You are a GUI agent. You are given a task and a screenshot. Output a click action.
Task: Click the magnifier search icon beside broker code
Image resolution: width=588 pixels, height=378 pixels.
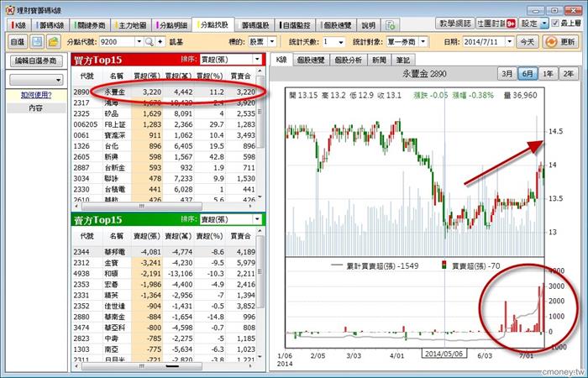[x=150, y=41]
